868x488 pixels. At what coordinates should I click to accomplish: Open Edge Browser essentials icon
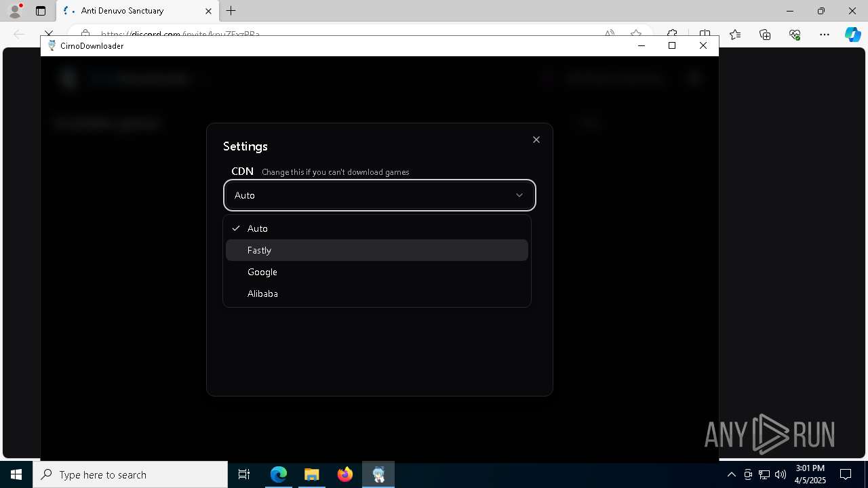click(795, 35)
